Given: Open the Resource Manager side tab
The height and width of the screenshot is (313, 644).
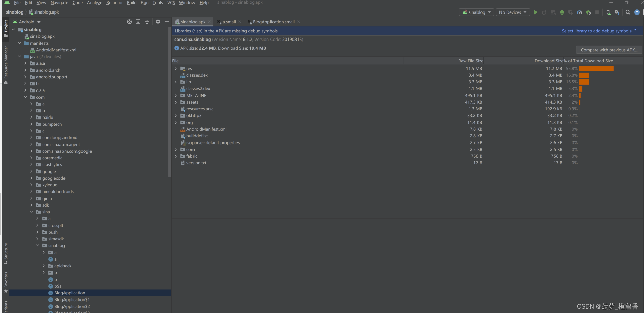Looking at the screenshot, I should tap(6, 65).
